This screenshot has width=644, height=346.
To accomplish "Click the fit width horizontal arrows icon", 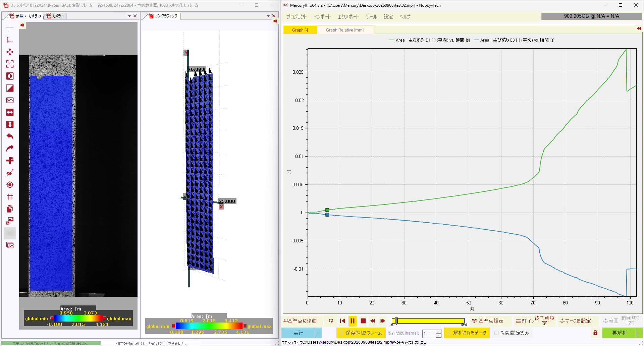I will point(10,112).
